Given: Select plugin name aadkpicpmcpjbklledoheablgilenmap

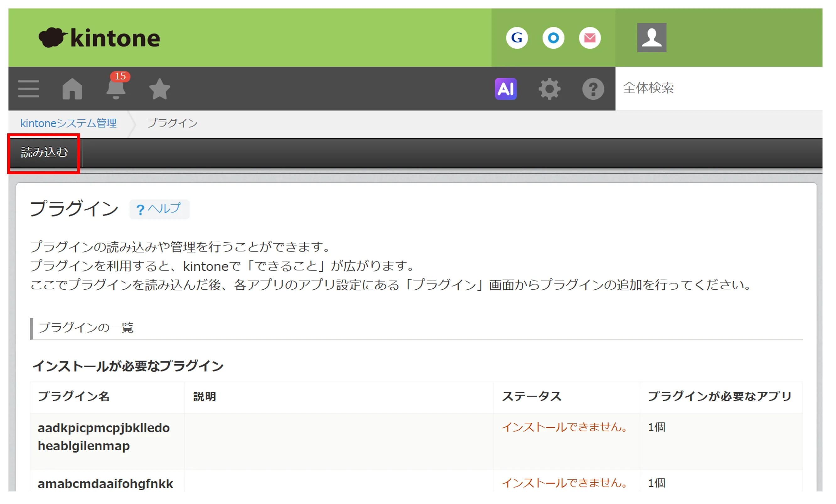Looking at the screenshot, I should tap(104, 437).
